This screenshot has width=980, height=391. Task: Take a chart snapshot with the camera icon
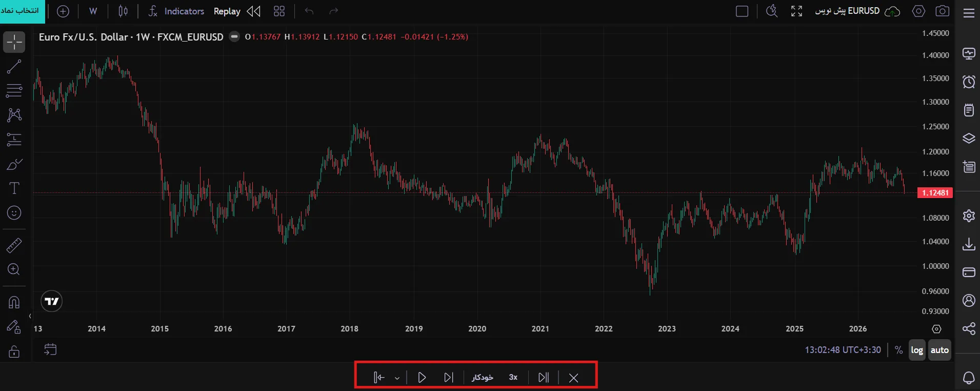click(943, 11)
